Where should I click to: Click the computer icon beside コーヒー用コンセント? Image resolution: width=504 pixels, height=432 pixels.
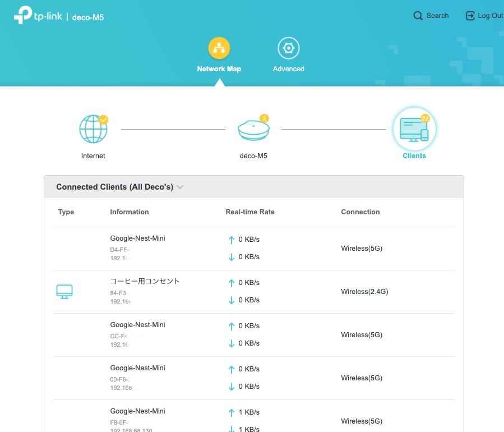pyautogui.click(x=64, y=291)
